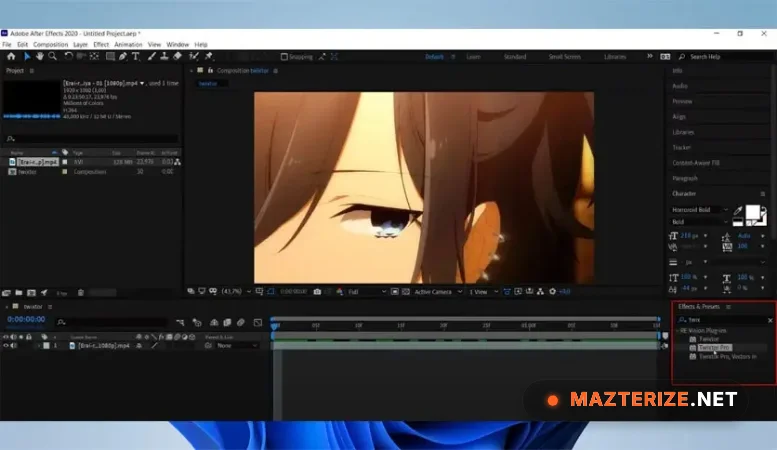Open the Tracker panel
The height and width of the screenshot is (450, 777).
681,147
